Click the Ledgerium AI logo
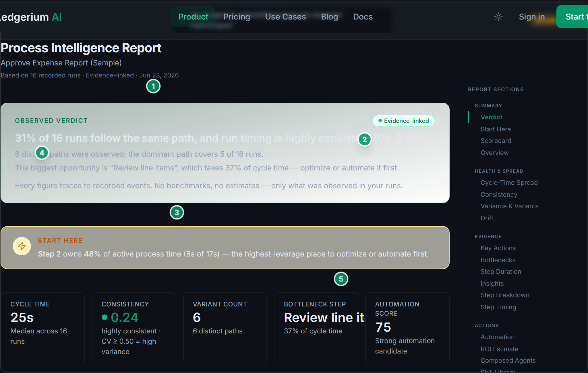The image size is (588, 373). (x=31, y=17)
